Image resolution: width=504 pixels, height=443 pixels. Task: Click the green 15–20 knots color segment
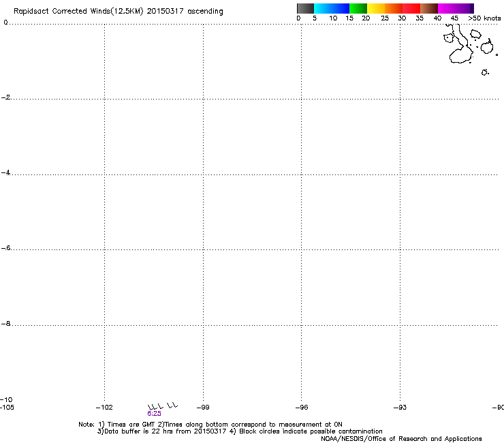358,8
